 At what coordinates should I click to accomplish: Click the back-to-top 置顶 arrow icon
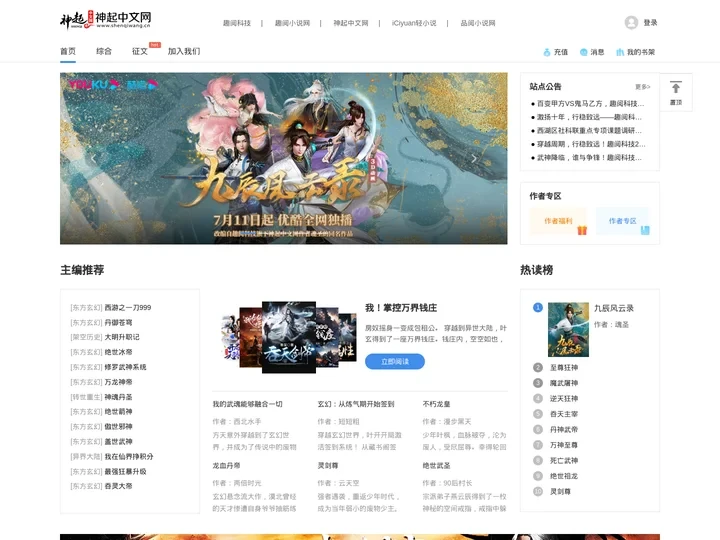coord(675,88)
